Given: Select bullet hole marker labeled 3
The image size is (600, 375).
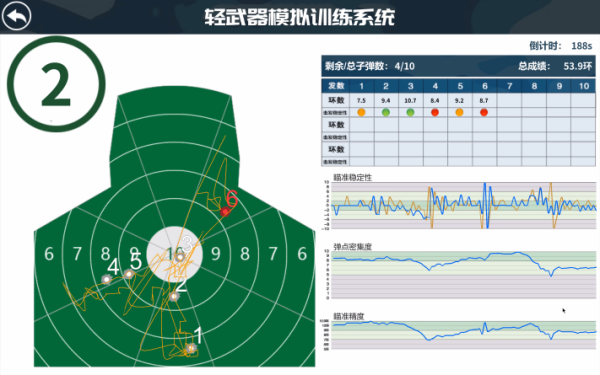Looking at the screenshot, I should point(180,257).
